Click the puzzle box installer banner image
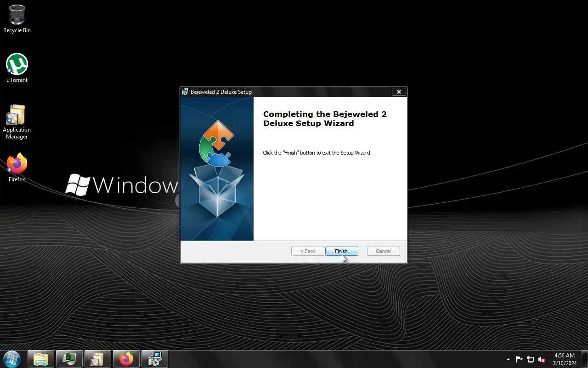Viewport: 588px width, 368px height. point(217,169)
